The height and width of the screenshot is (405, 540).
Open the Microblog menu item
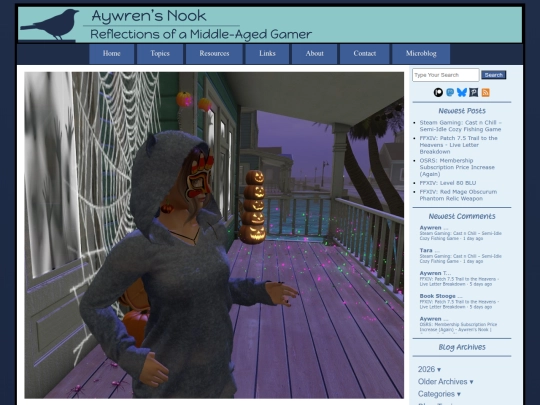point(421,54)
